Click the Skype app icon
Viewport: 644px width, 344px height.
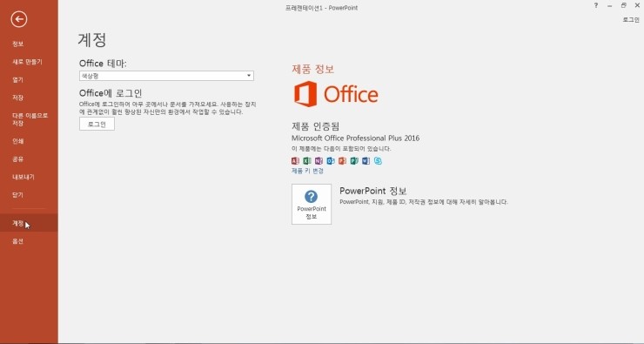point(378,161)
